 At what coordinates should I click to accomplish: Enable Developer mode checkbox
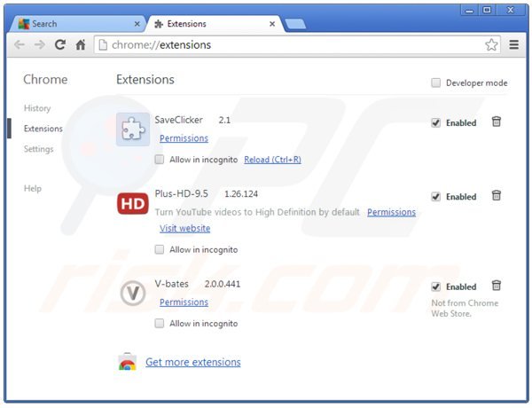pos(435,82)
